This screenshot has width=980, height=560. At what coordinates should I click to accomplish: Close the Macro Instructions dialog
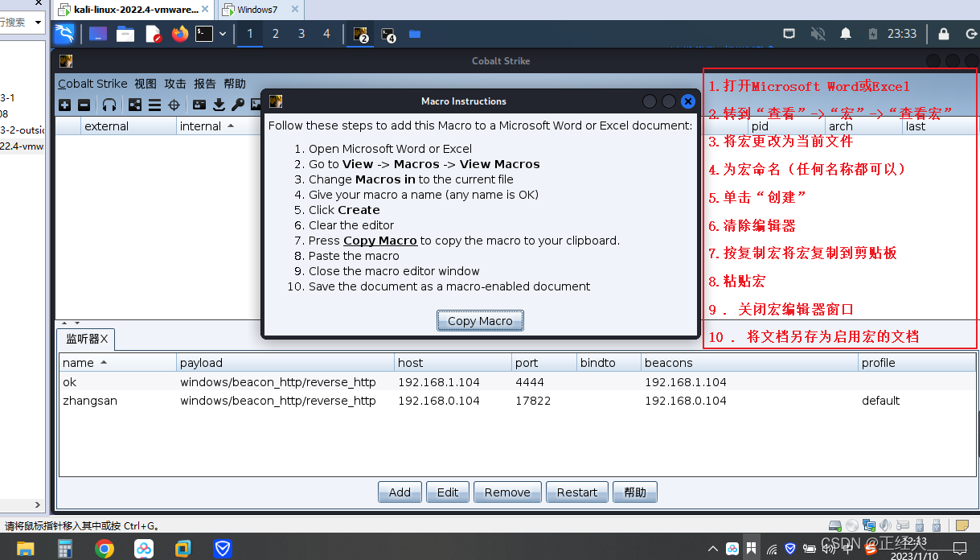tap(688, 101)
